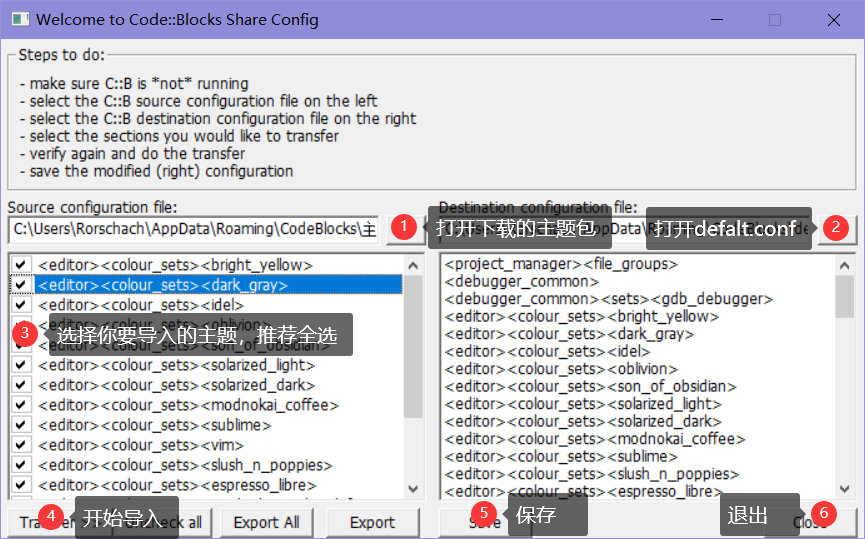Toggle the solarized_dark checkbox in source list

click(20, 385)
